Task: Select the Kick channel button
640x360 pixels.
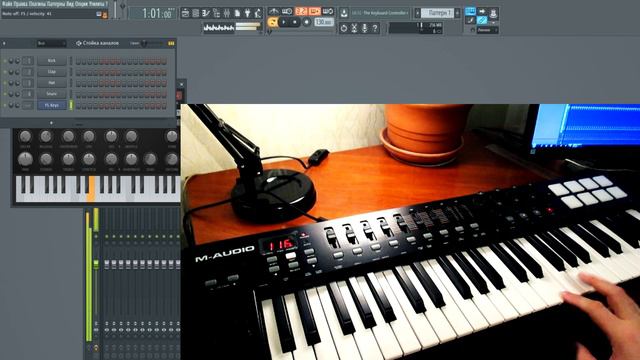Action: [51, 61]
